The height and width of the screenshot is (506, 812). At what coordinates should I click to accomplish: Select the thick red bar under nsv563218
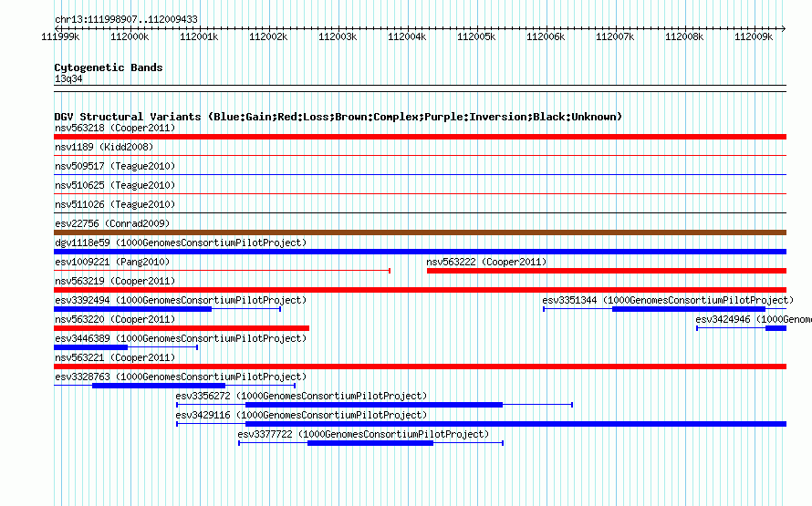point(420,137)
